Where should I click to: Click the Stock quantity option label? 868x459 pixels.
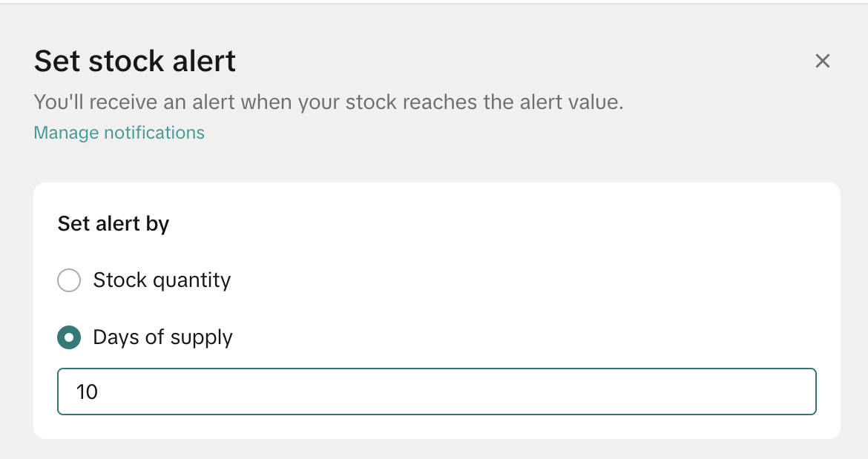[162, 280]
